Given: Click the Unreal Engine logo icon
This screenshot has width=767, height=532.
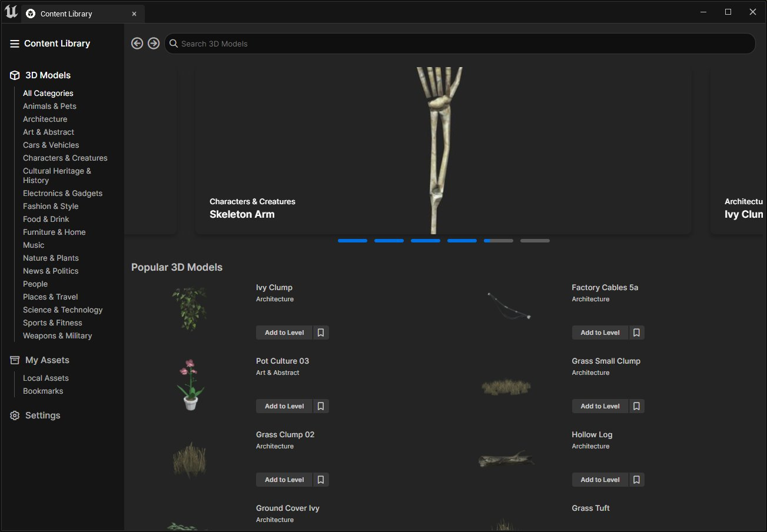Looking at the screenshot, I should [x=11, y=12].
